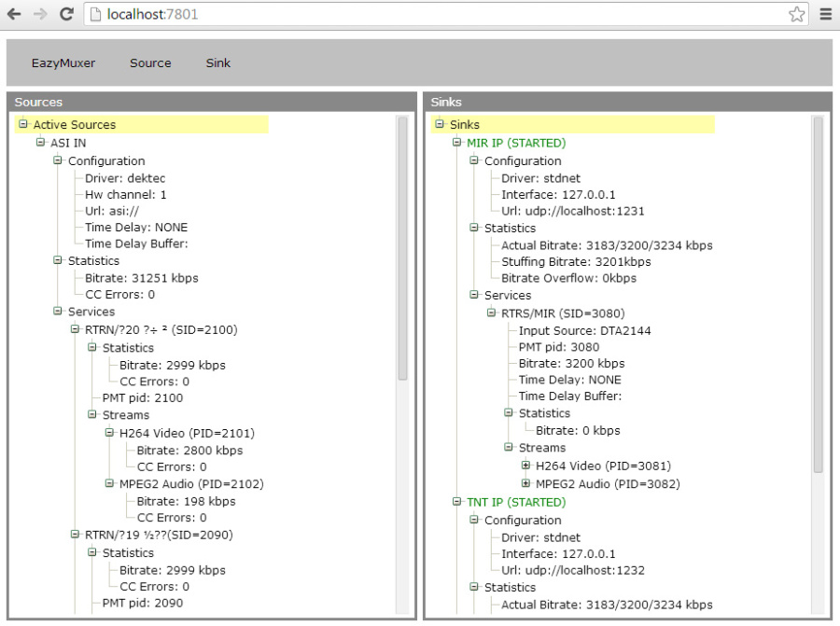
Task: Click 'Time Delay: NONE' in Sources
Action: 136,227
